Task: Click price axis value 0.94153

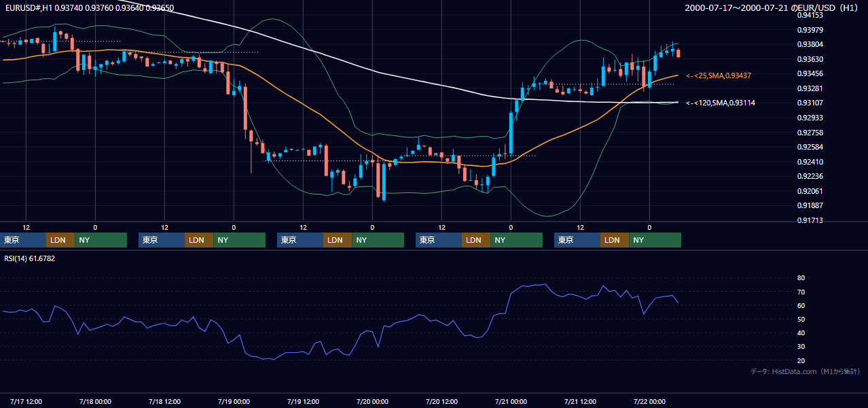Action: (810, 15)
